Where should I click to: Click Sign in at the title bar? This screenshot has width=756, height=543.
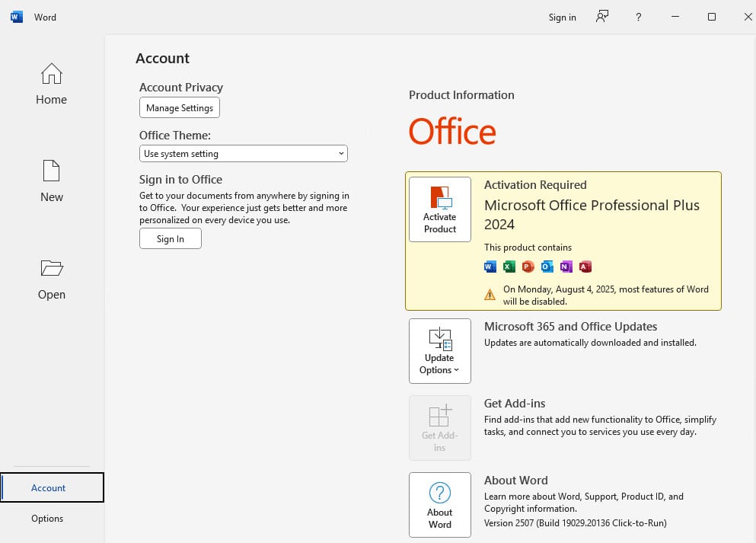coord(562,18)
